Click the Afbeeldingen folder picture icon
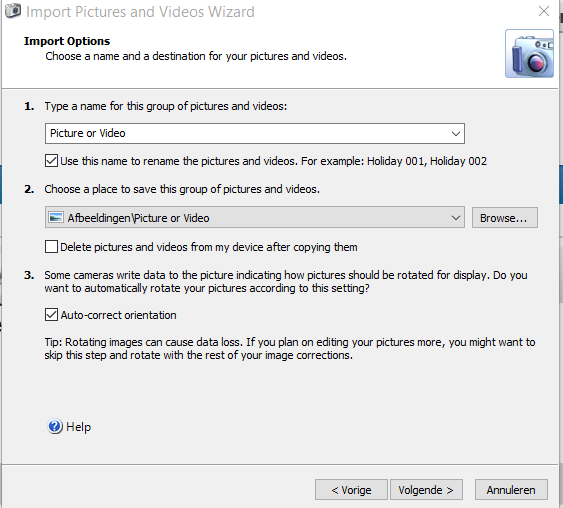The image size is (563, 508). click(56, 217)
